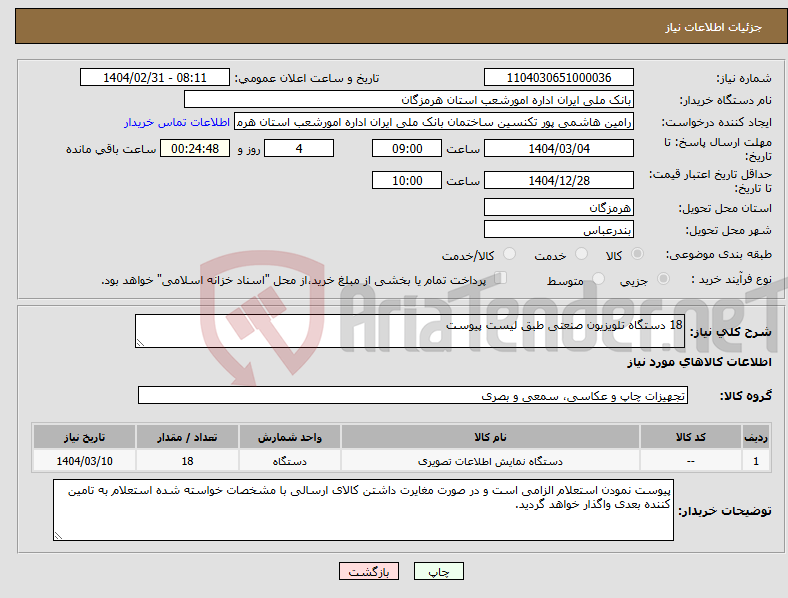
Task: Select the متوسط purchase type radio
Action: coord(599,279)
